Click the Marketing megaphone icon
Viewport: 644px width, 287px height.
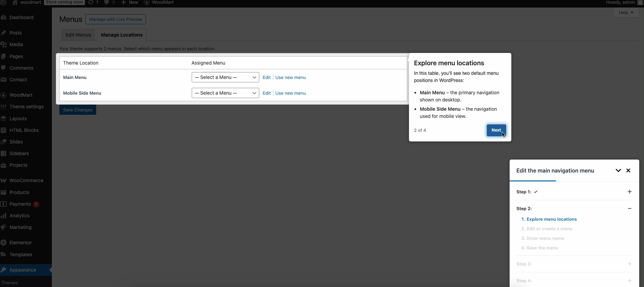(x=4, y=227)
